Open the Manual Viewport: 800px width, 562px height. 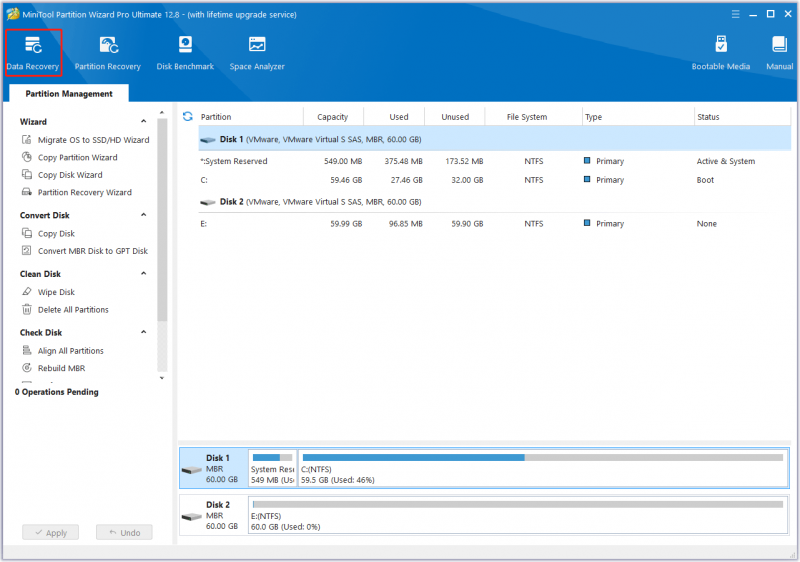[779, 53]
